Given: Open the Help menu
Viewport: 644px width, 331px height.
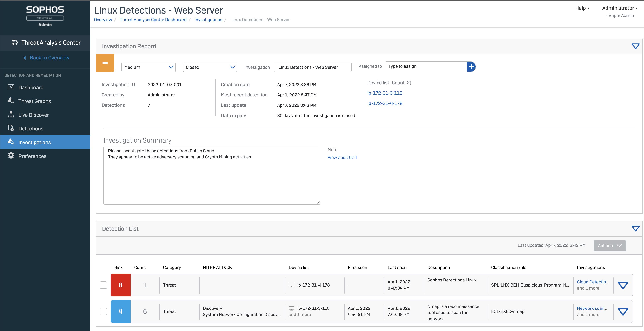Looking at the screenshot, I should tap(582, 8).
